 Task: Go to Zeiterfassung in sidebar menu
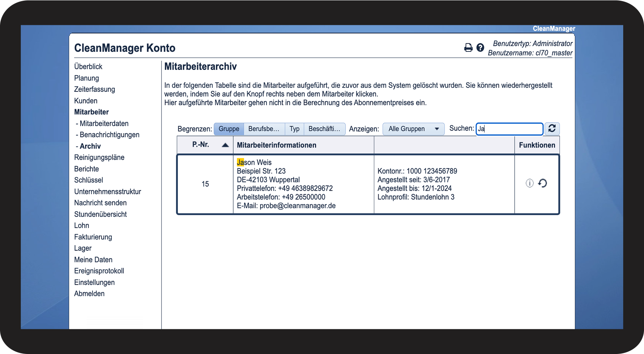(94, 89)
